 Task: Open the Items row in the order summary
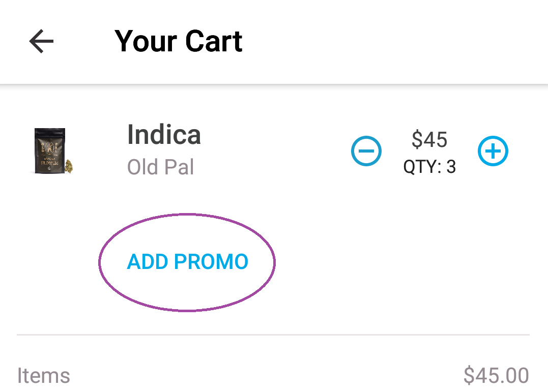[x=273, y=376]
